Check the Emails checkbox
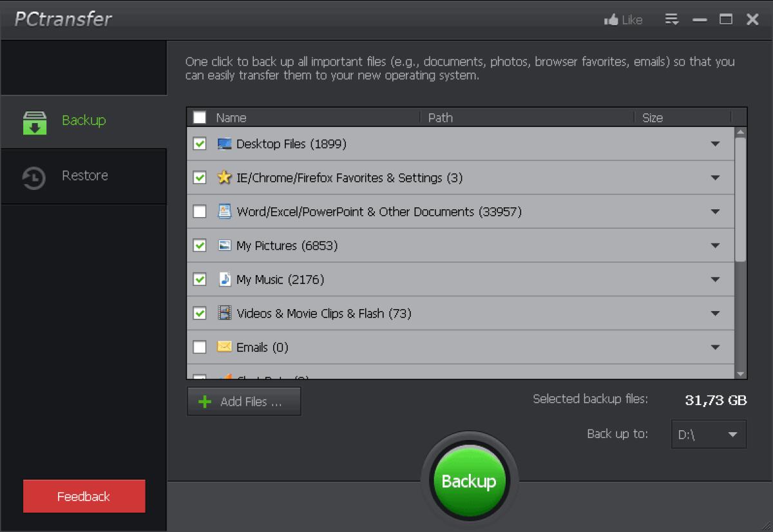Image resolution: width=773 pixels, height=532 pixels. point(200,347)
